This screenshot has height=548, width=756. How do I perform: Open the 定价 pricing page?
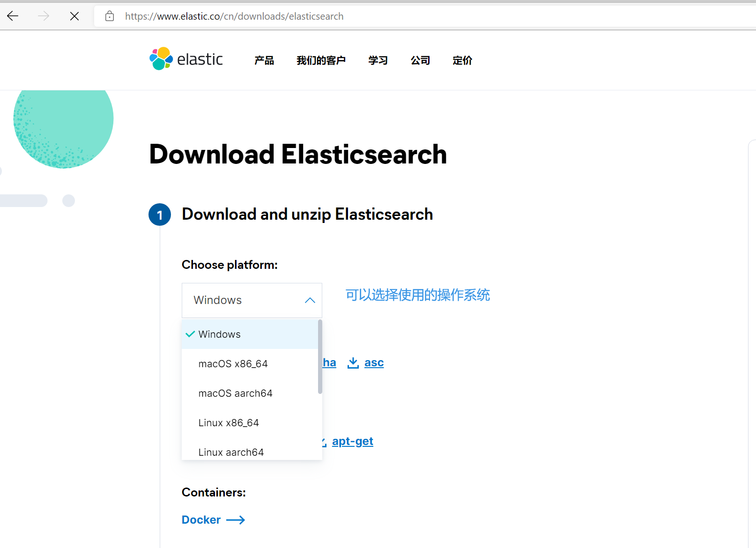coord(462,60)
